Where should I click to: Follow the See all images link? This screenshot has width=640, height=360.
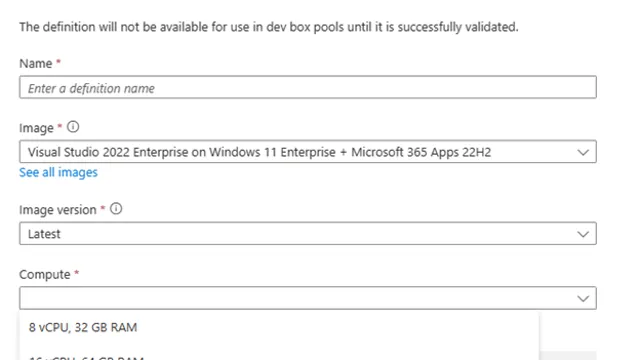point(58,172)
